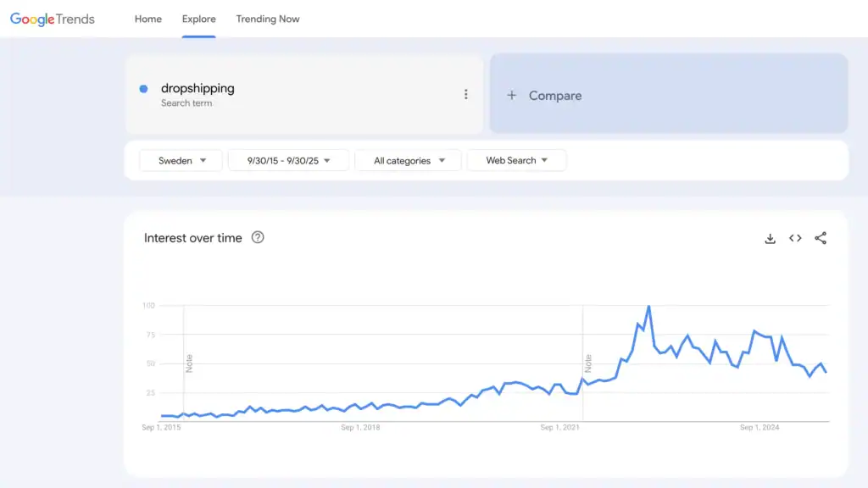Open the Web Search type dropdown
This screenshot has width=868, height=488.
click(516, 160)
